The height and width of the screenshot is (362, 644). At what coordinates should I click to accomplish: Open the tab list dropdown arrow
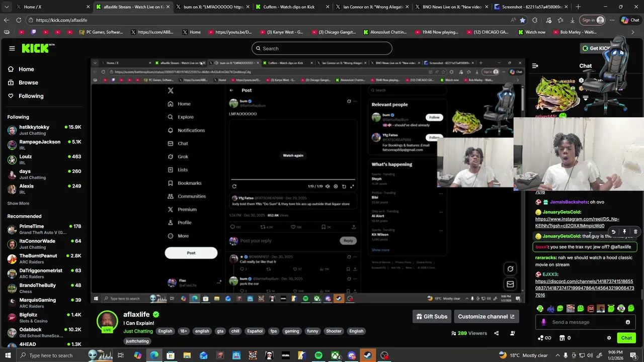[6, 7]
